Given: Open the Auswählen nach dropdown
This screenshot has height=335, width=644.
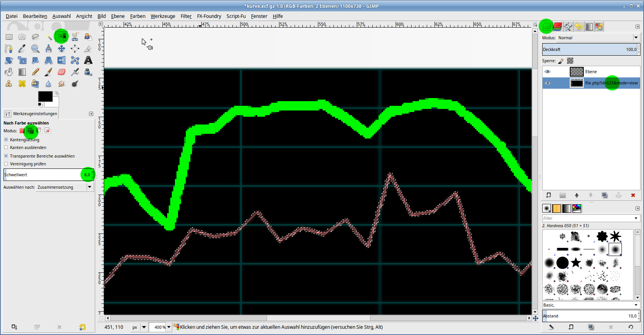Looking at the screenshot, I should [x=65, y=187].
